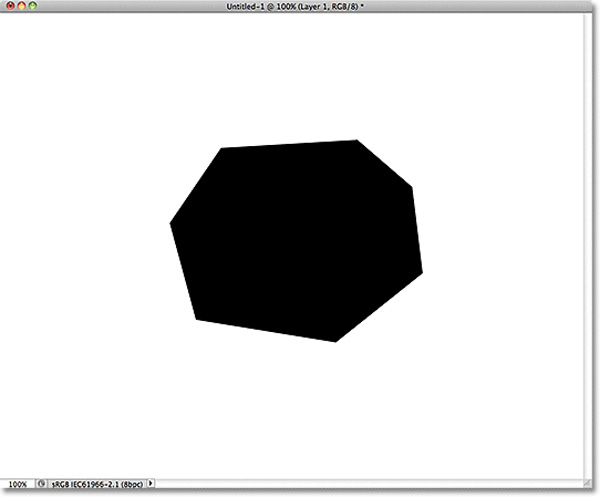Click the black shape's top-right corner point

357,141
